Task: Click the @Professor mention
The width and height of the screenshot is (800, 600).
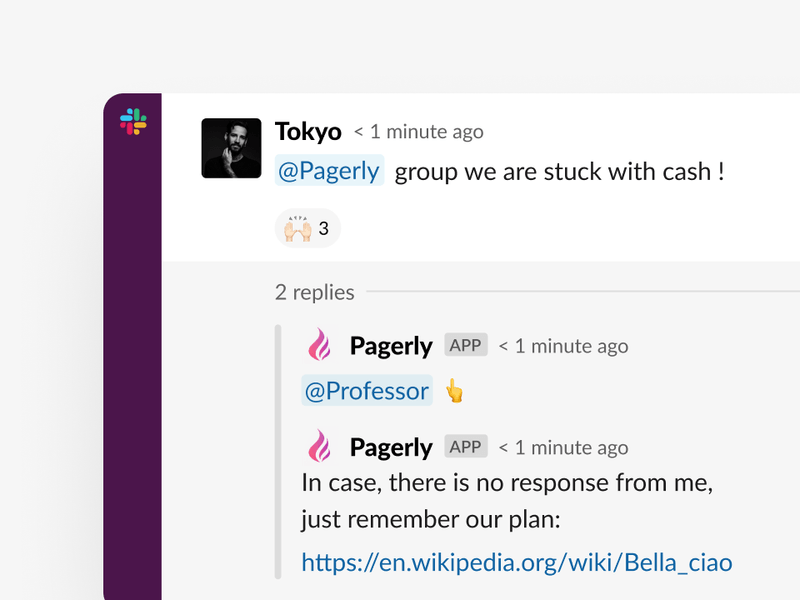Action: [367, 391]
